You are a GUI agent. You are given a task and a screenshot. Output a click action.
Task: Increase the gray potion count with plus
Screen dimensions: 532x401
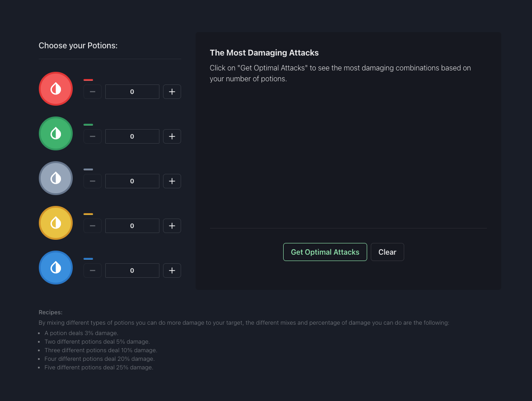click(172, 181)
